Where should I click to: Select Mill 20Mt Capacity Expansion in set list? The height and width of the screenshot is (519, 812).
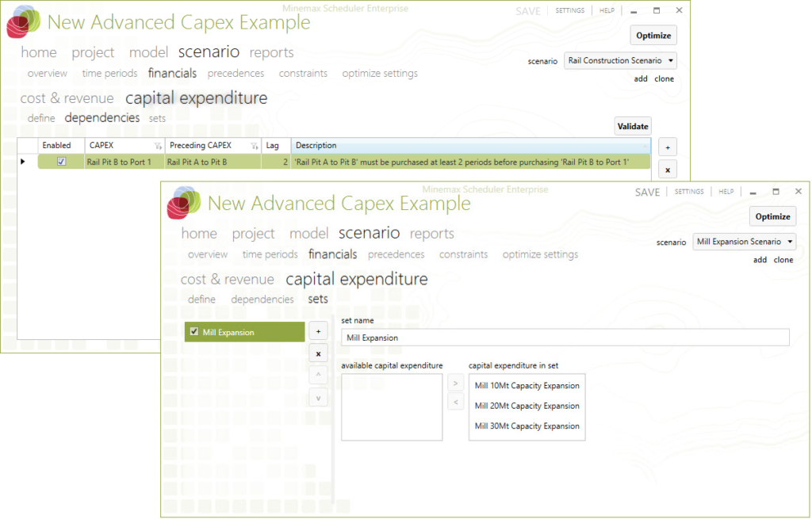coord(527,406)
